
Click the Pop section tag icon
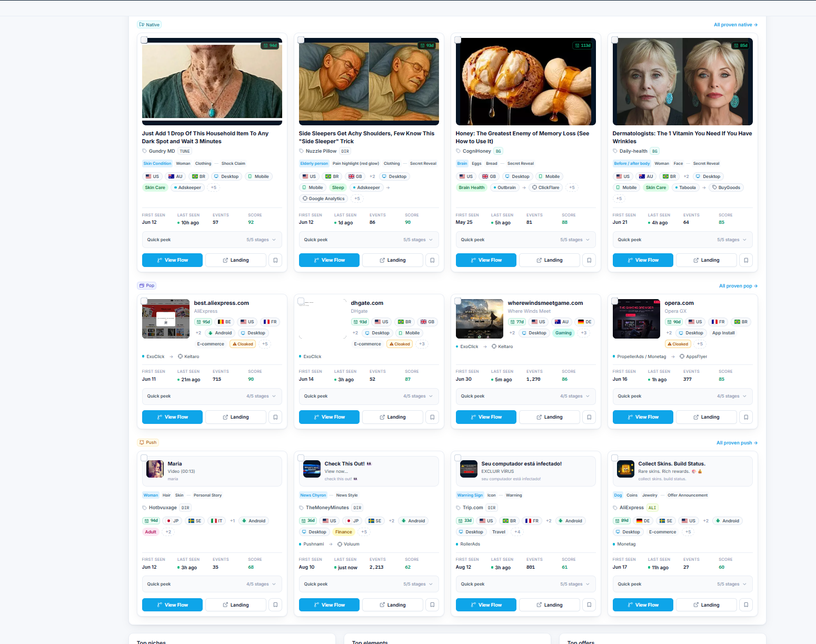[142, 285]
